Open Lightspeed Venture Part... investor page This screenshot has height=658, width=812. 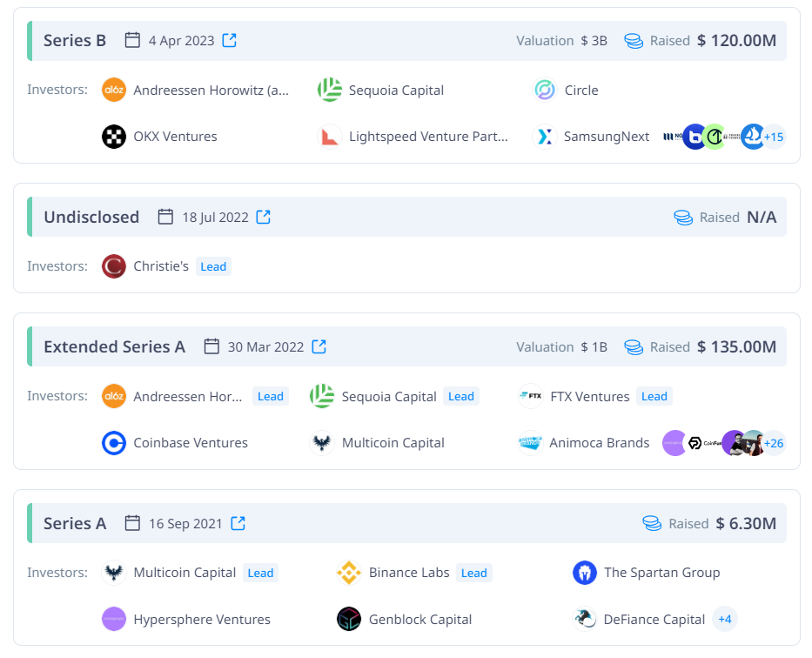pos(428,137)
